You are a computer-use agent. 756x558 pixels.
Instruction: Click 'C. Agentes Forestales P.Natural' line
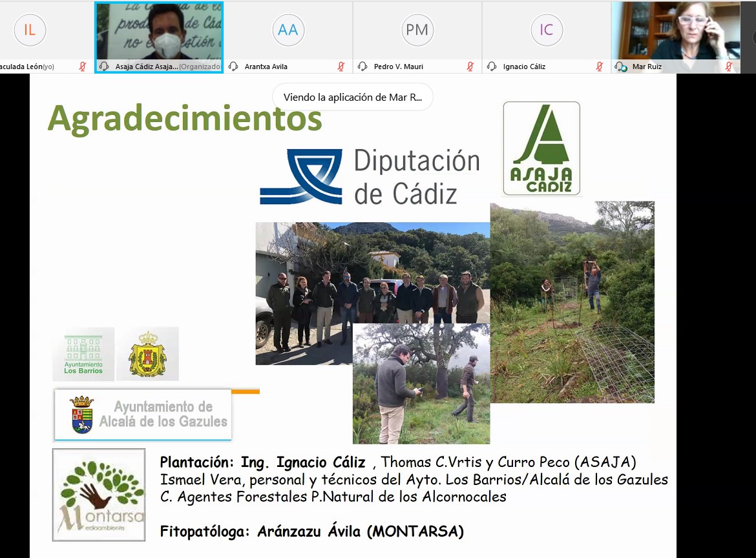click(333, 497)
